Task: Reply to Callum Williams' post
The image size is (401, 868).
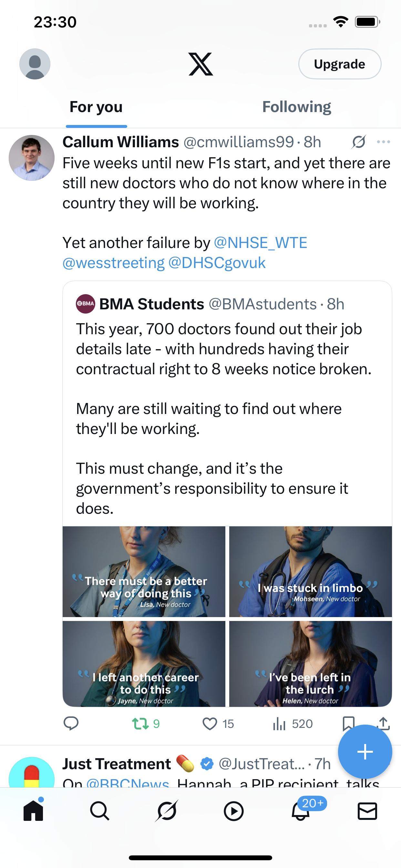Action: [71, 723]
